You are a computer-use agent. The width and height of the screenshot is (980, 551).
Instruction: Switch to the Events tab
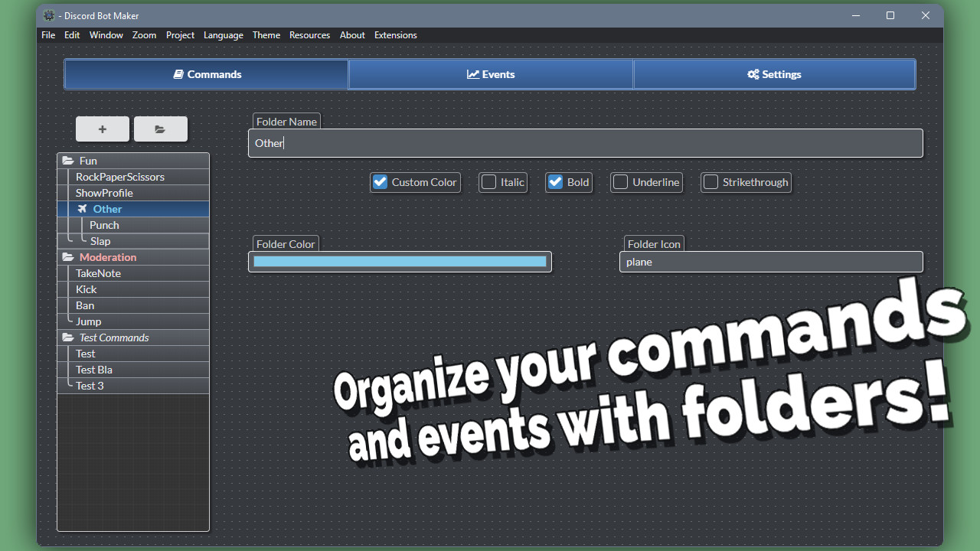pyautogui.click(x=491, y=74)
